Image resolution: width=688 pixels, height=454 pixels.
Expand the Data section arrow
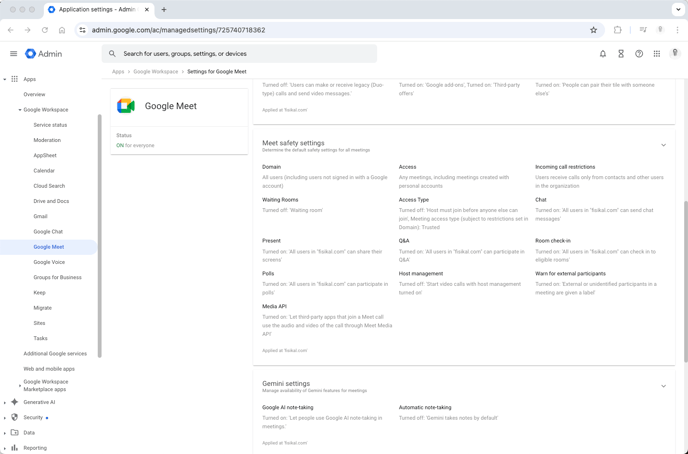[5, 433]
